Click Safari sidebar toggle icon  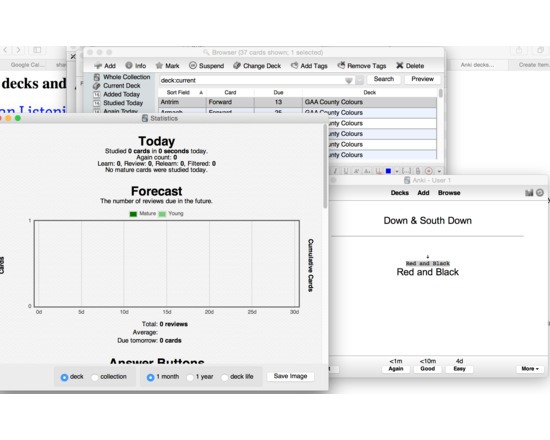37,50
